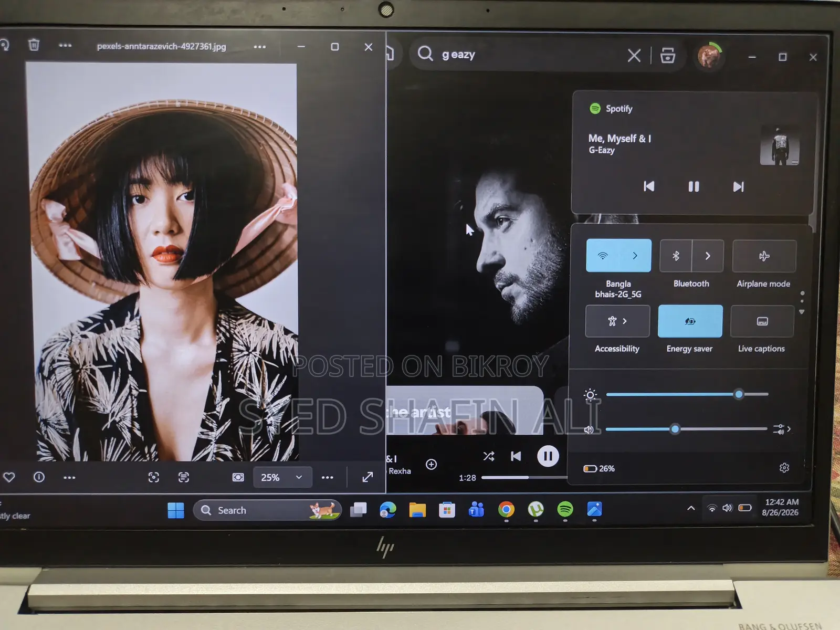
Task: Delete the image in Photos window
Action: click(34, 45)
